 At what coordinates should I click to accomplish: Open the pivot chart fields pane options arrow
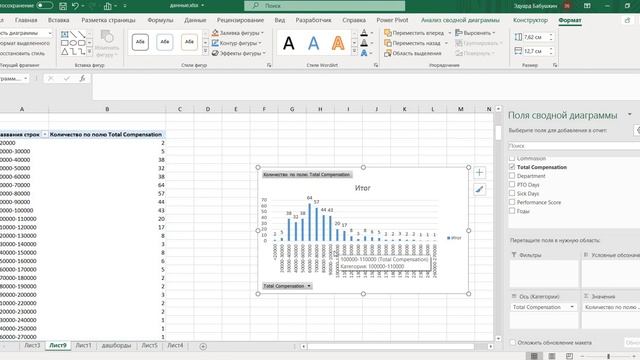click(629, 115)
